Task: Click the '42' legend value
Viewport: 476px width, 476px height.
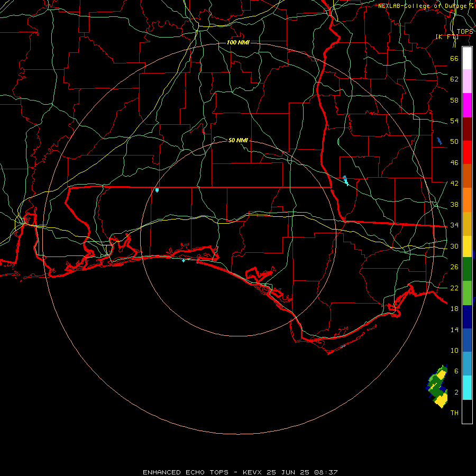Action: [454, 184]
